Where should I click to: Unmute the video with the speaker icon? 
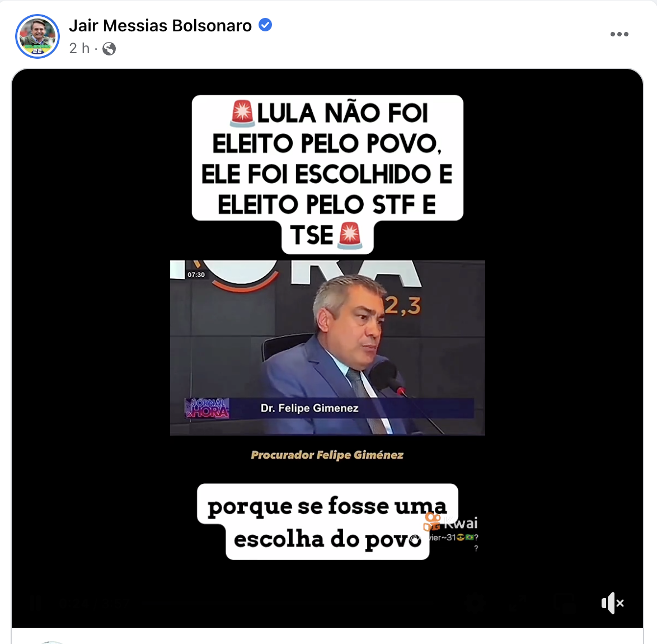point(613,603)
